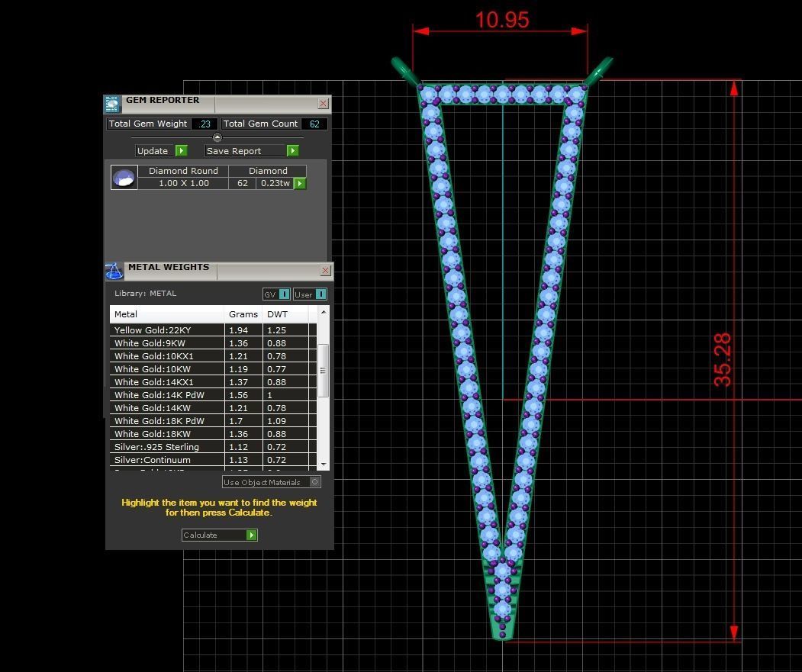Click the 1.94 grams cell
This screenshot has height=672, width=802.
click(243, 330)
